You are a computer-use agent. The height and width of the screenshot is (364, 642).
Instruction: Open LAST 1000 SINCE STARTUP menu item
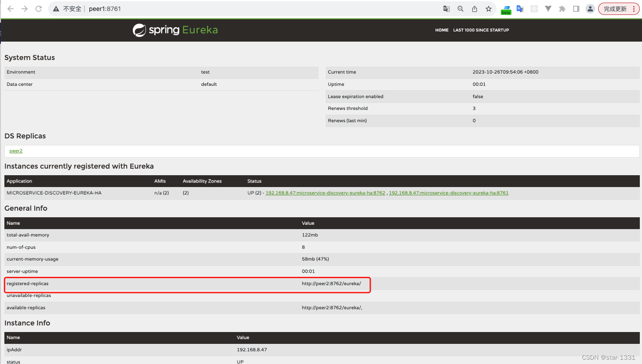(x=481, y=30)
